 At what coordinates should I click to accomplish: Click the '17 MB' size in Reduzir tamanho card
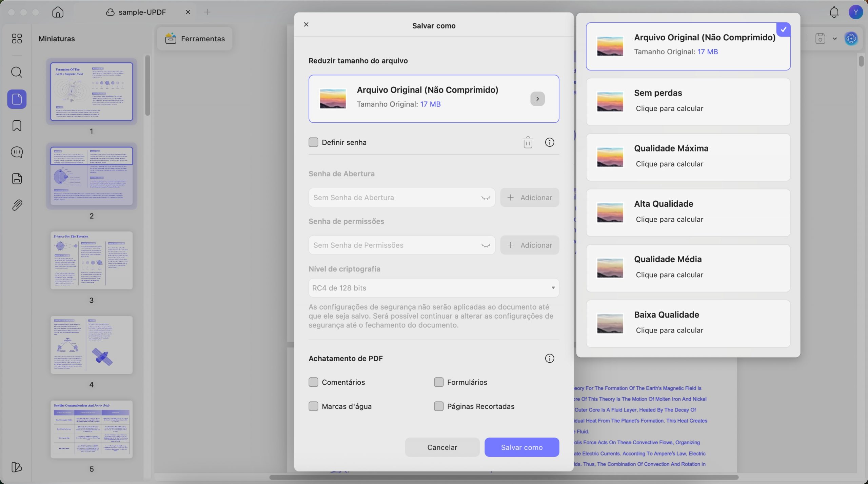pos(430,104)
